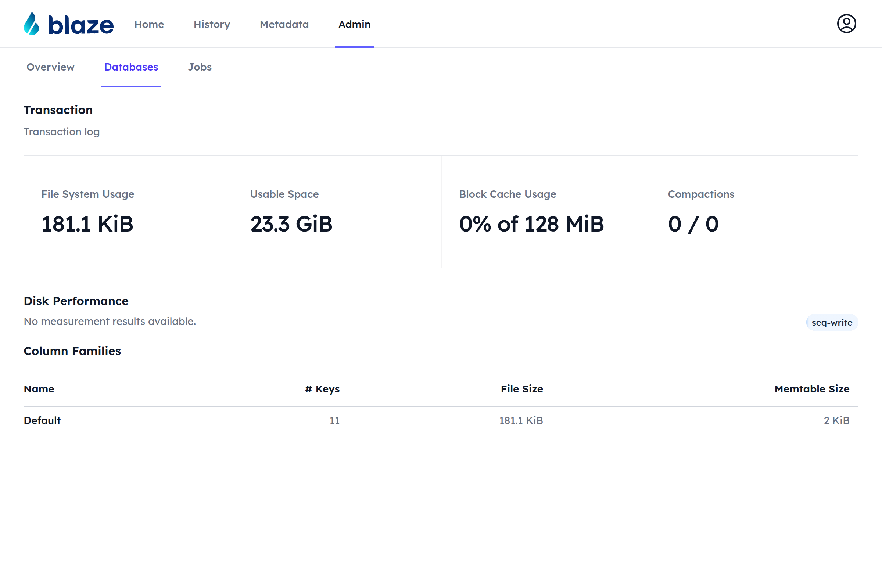This screenshot has height=588, width=882.
Task: Click the Memtable Size column header
Action: tap(812, 389)
